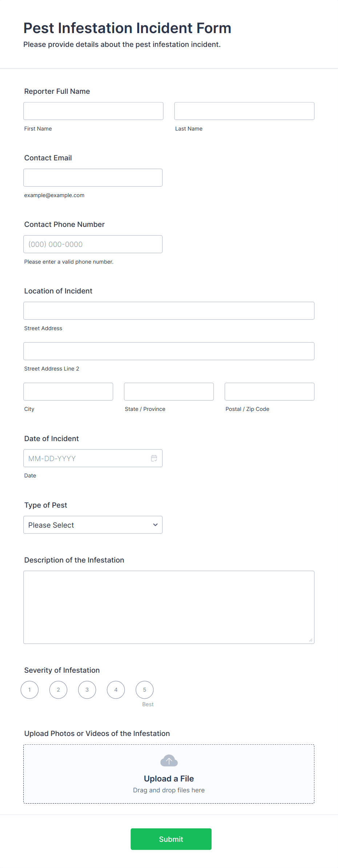Focus the First Name field
The height and width of the screenshot is (868, 338).
93,111
